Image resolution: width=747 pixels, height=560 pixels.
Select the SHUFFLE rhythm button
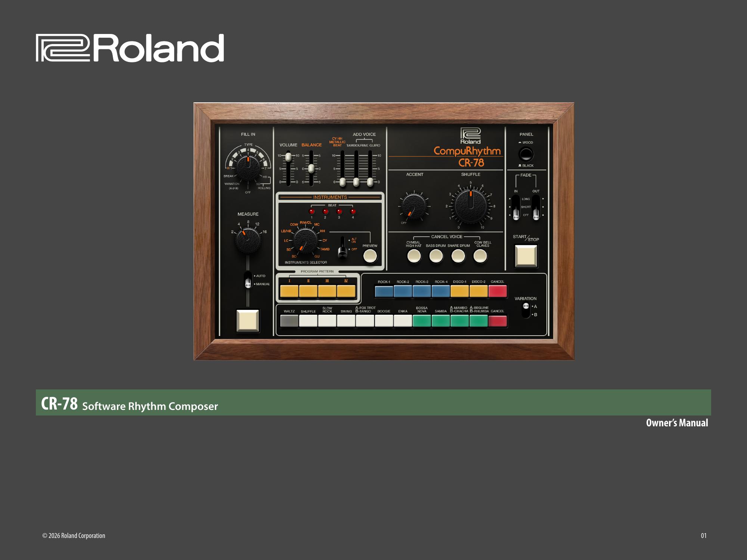click(308, 321)
